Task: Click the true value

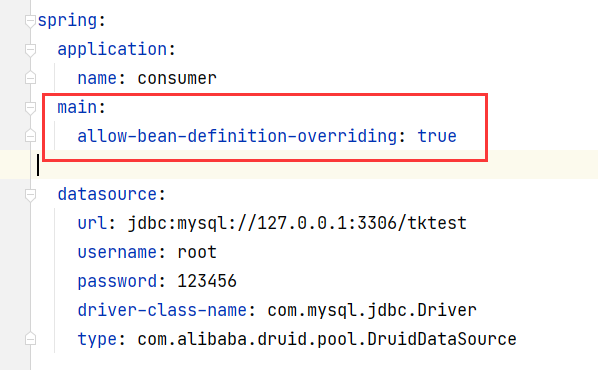Action: [437, 136]
